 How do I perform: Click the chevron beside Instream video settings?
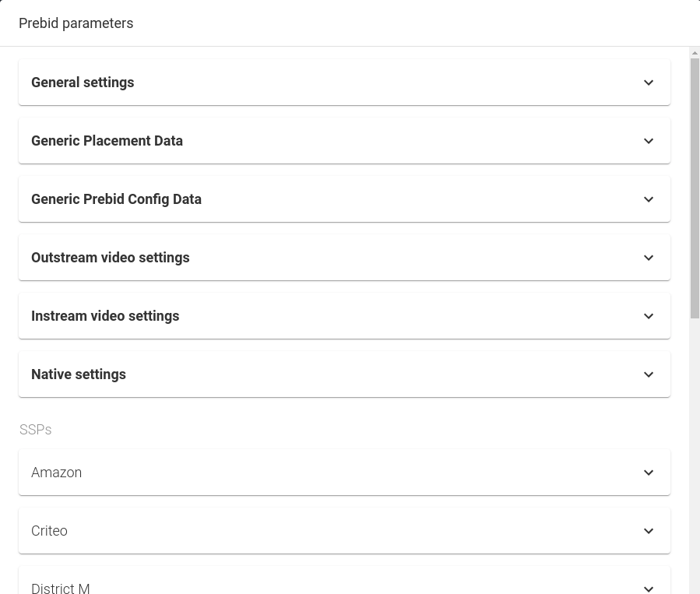pos(649,315)
